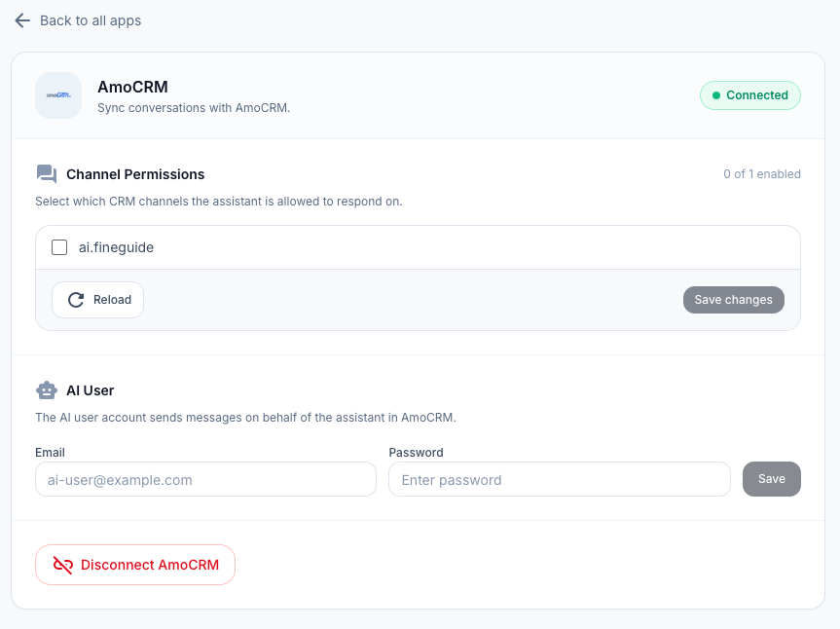Image resolution: width=840 pixels, height=629 pixels.
Task: Click the AI User section heading
Action: 90,390
